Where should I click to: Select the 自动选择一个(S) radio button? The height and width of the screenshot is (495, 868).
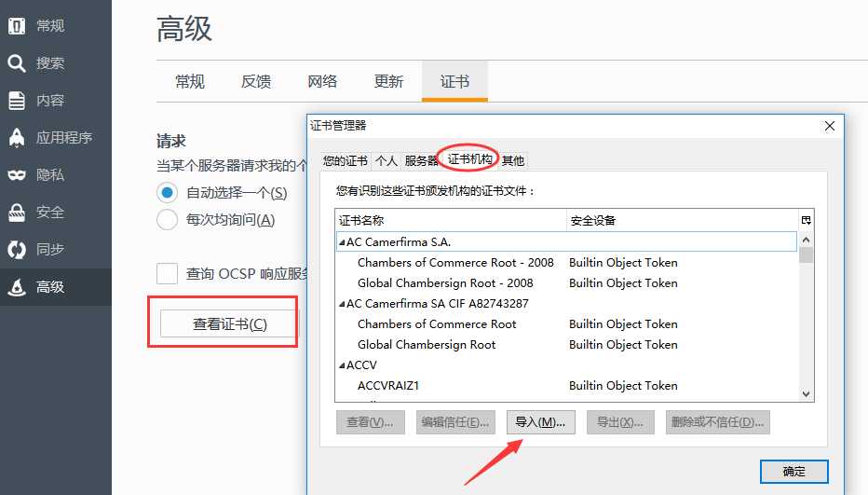click(x=168, y=193)
